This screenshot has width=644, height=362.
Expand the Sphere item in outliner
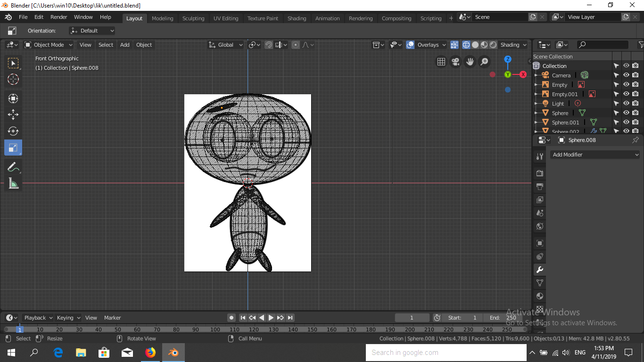coord(537,113)
